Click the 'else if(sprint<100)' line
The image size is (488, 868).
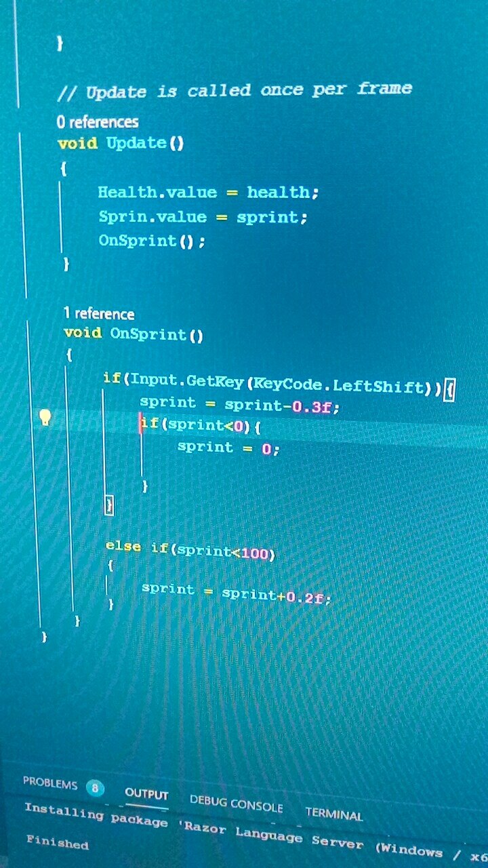pyautogui.click(x=190, y=550)
